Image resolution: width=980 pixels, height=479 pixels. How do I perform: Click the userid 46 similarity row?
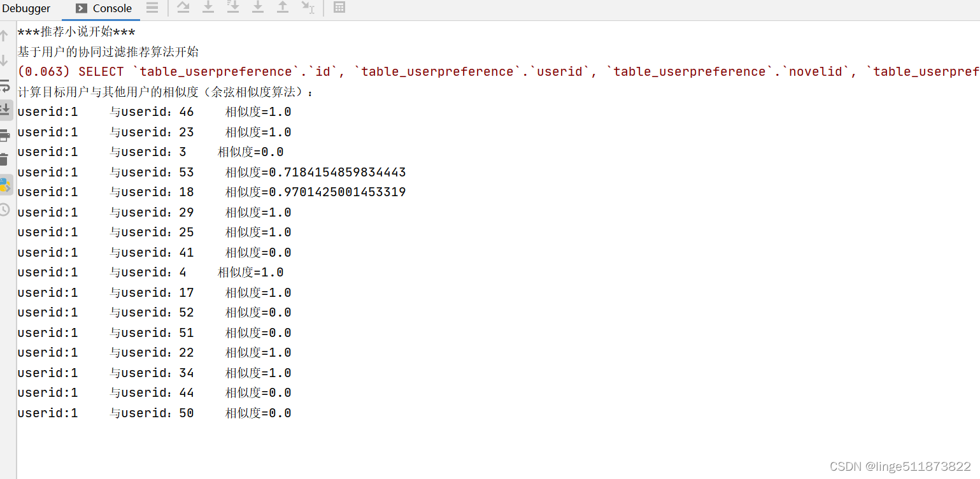pyautogui.click(x=154, y=112)
